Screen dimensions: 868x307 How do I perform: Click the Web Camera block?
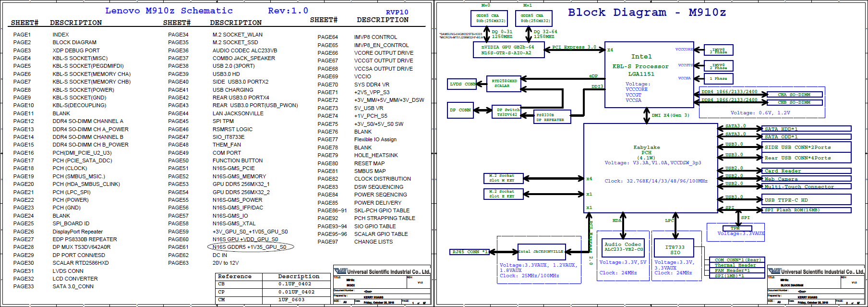[807, 179]
